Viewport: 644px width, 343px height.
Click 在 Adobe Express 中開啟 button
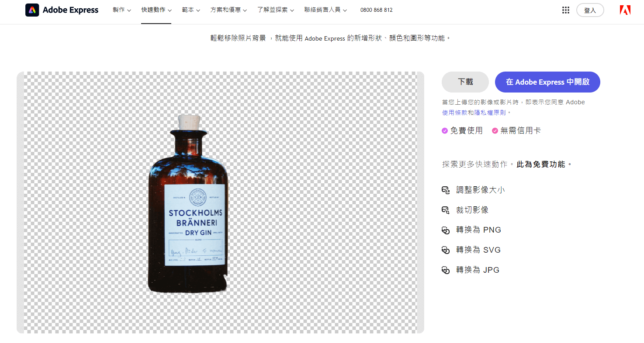547,82
